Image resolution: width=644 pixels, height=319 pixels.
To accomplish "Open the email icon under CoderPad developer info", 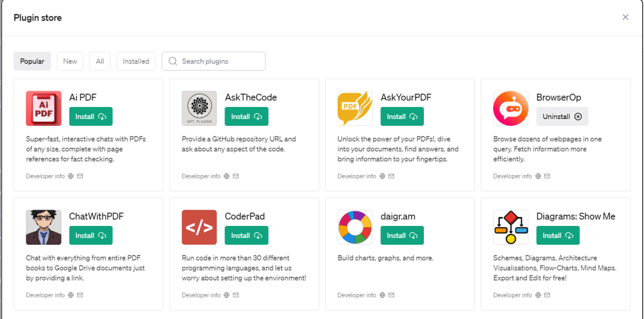I will (236, 295).
